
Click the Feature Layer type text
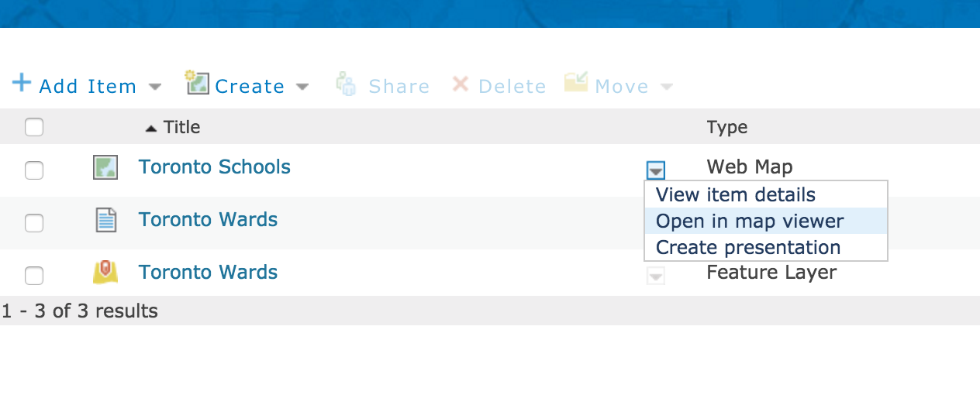click(x=771, y=273)
